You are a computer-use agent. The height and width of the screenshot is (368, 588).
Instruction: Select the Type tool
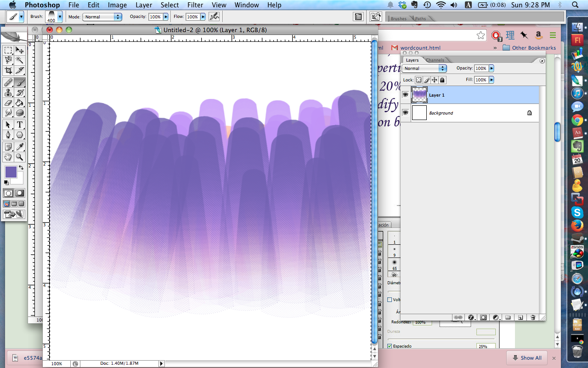tap(20, 125)
